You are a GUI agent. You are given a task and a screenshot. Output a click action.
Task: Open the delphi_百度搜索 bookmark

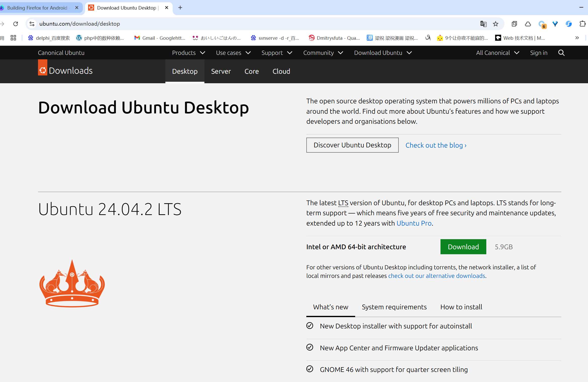click(x=49, y=38)
